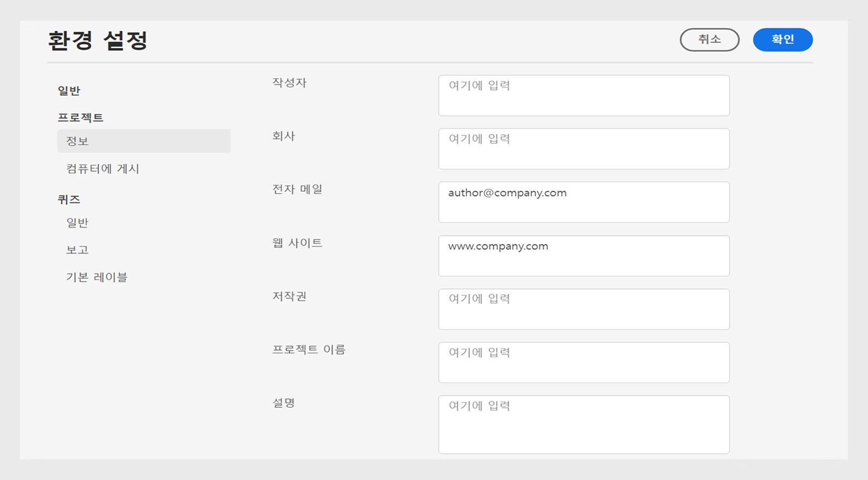
Task: Focus the 저작권 input field
Action: 583,309
